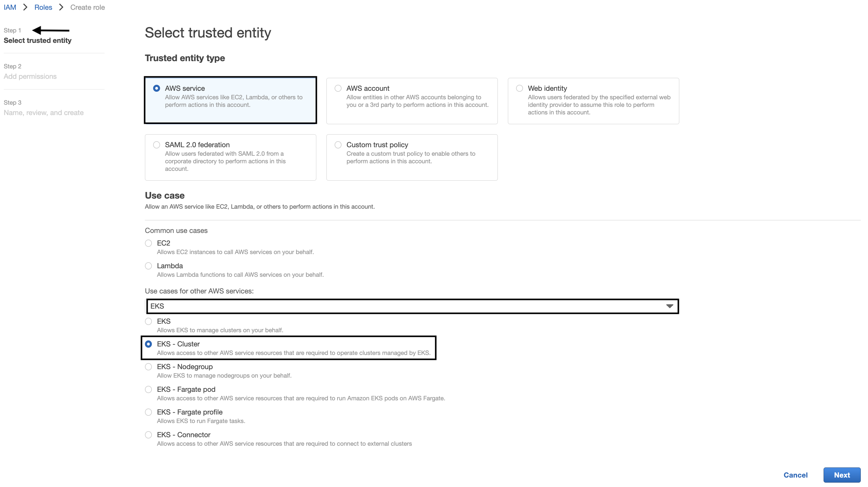Click the dropdown arrow for other AWS services
Screen dimensions: 868x487
(669, 306)
